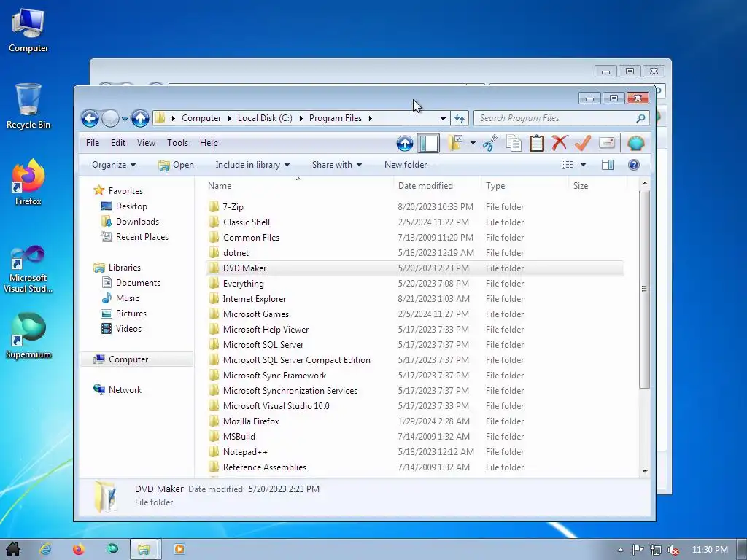
Task: Open the View menu
Action: 146,143
